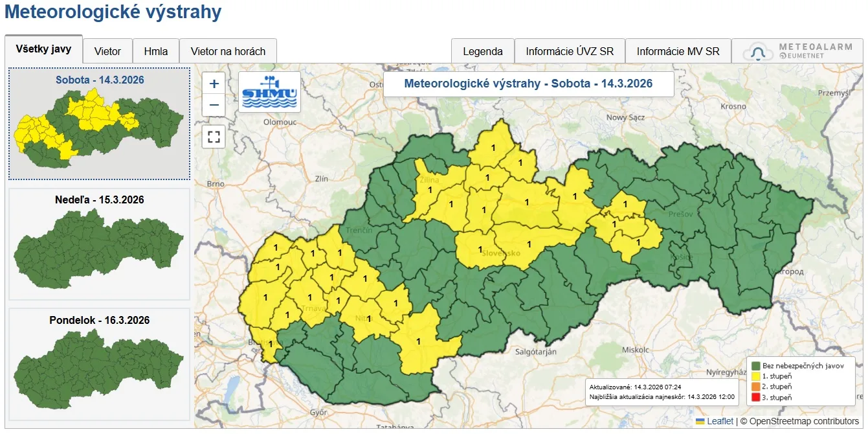This screenshot has width=868, height=434.
Task: Zoom out the map with minus button
Action: pyautogui.click(x=214, y=105)
